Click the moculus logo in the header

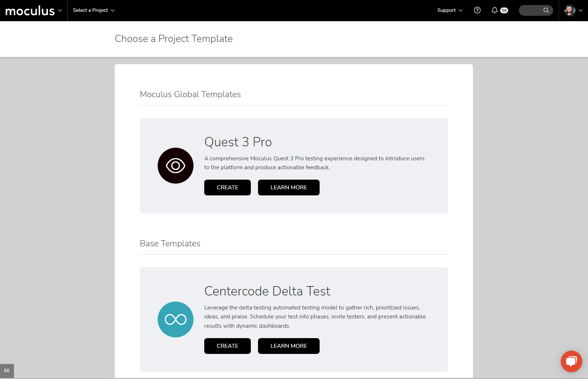pos(30,11)
